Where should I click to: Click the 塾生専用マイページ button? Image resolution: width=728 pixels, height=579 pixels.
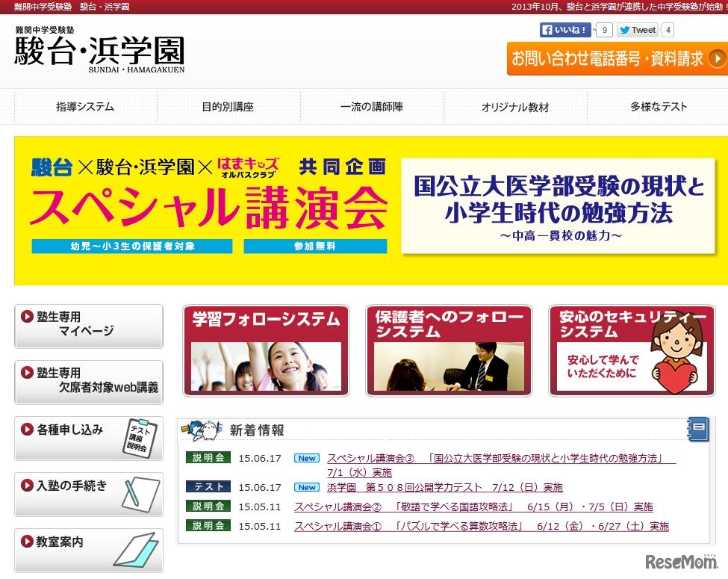(88, 325)
